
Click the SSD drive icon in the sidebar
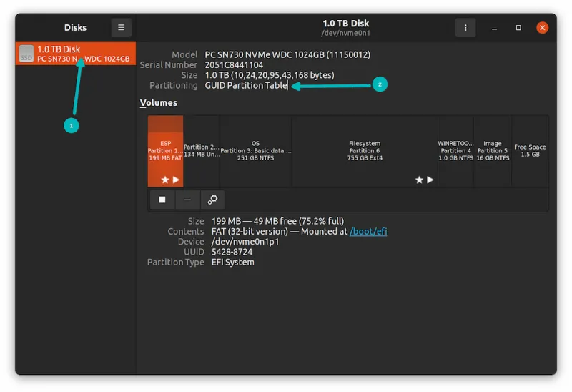coord(26,54)
